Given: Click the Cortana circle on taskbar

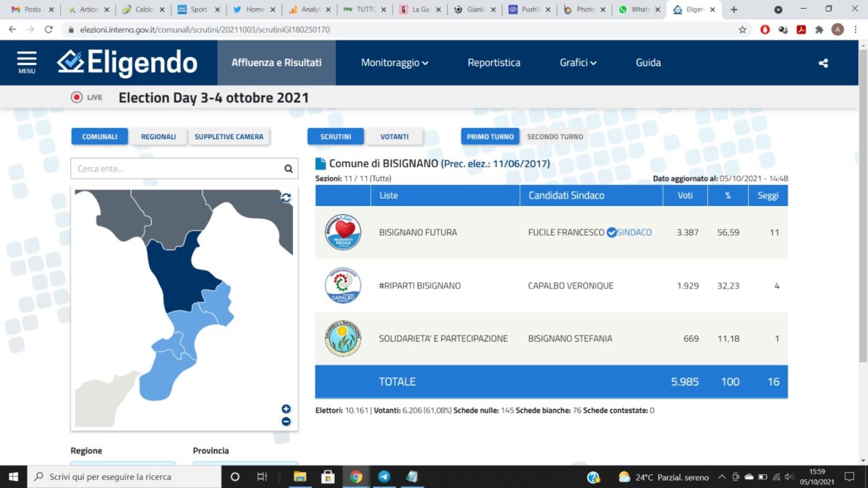Looking at the screenshot, I should 235,477.
